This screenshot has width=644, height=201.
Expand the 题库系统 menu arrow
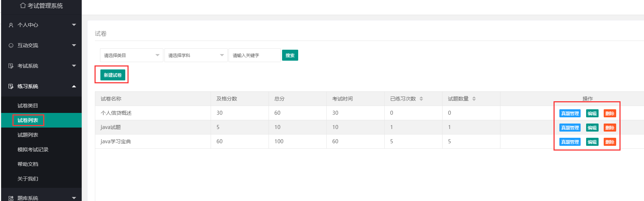click(74, 198)
